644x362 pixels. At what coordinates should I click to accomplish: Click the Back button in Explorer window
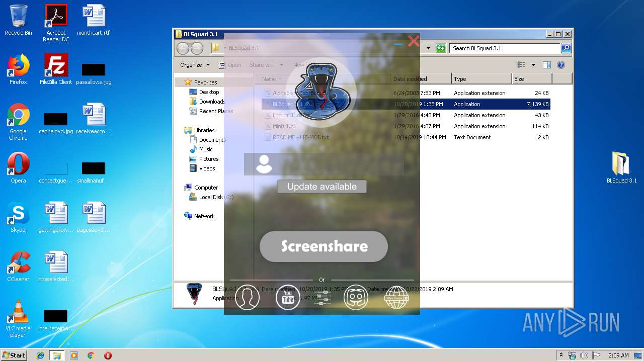(183, 48)
